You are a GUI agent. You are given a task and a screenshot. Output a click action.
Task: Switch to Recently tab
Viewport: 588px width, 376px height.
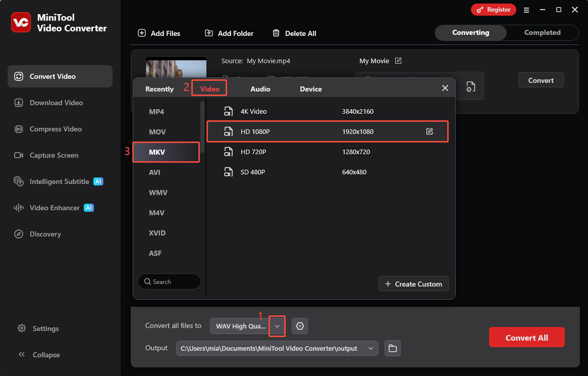tap(159, 89)
